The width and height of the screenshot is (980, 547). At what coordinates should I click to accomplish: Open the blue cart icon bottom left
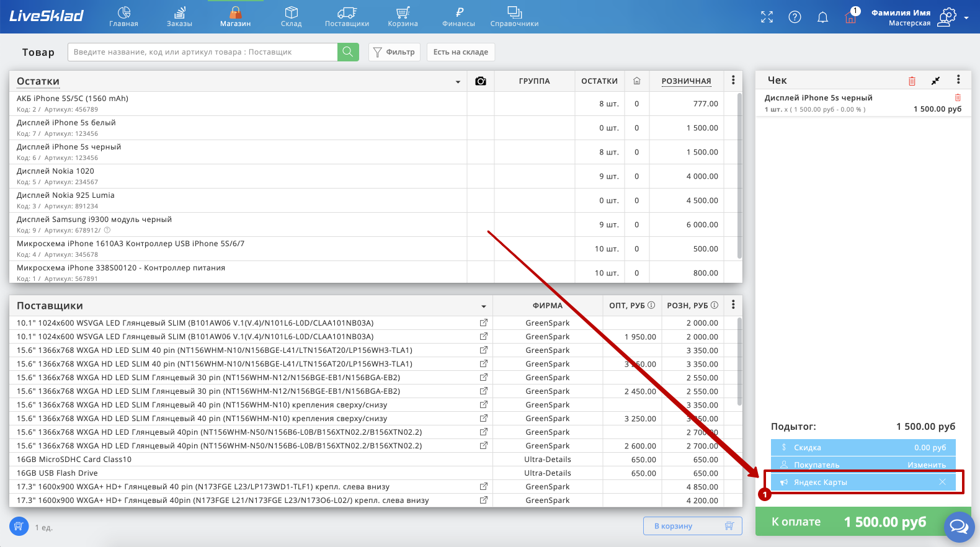pos(19,527)
